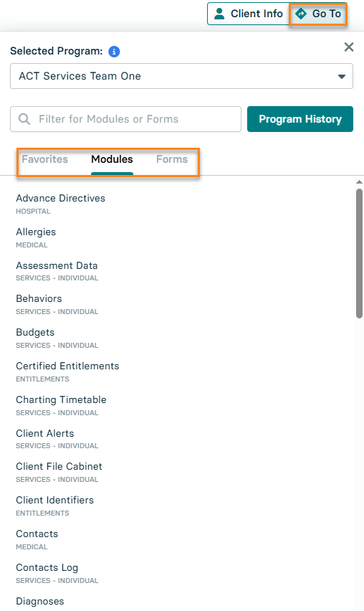Switch to the Forms tab

coord(172,159)
